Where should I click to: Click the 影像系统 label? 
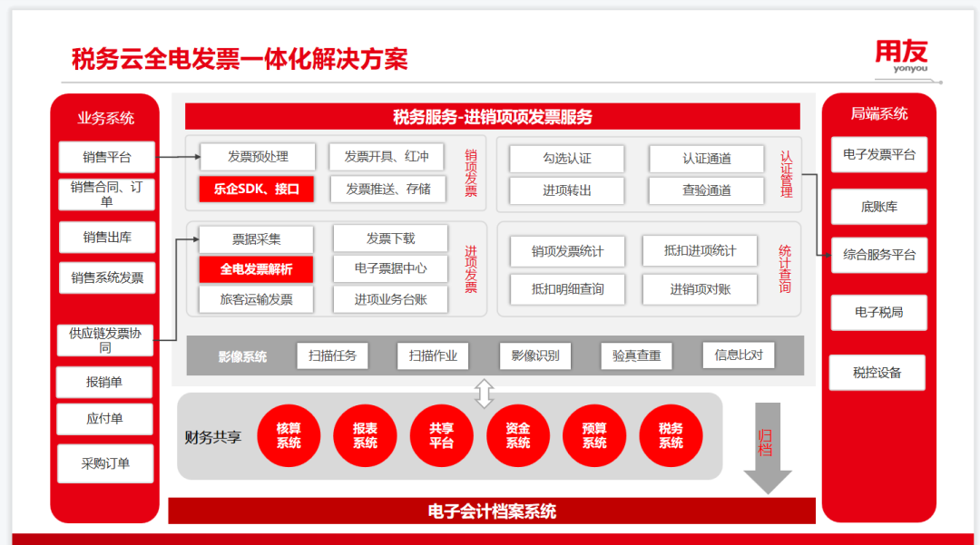click(x=242, y=357)
